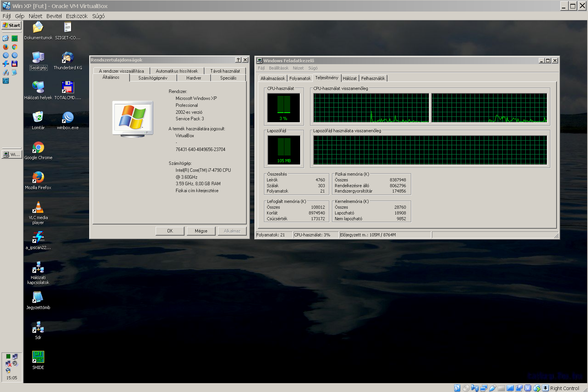Launch Total Commander floppy icon in quick launch

(15, 64)
